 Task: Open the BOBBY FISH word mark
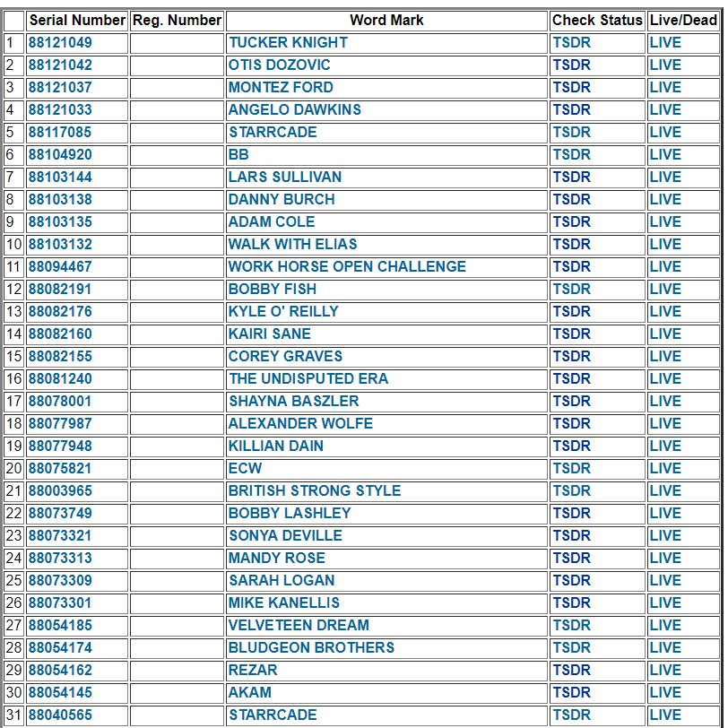click(x=272, y=289)
